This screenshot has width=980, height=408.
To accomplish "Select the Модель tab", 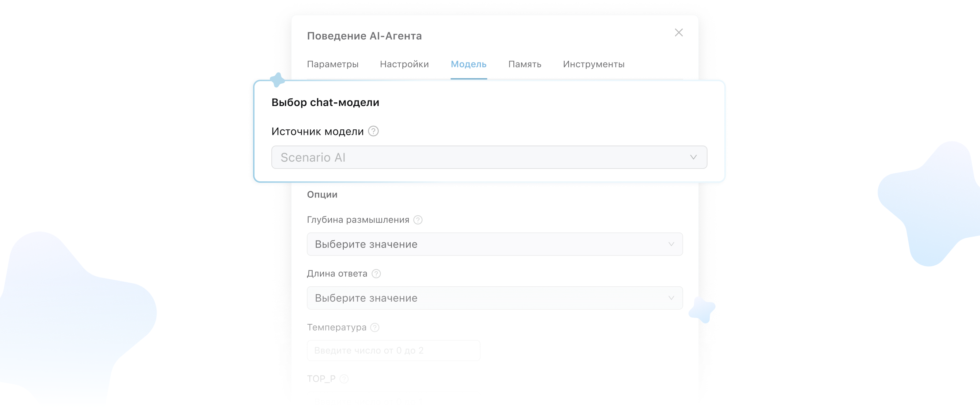I will (x=468, y=64).
